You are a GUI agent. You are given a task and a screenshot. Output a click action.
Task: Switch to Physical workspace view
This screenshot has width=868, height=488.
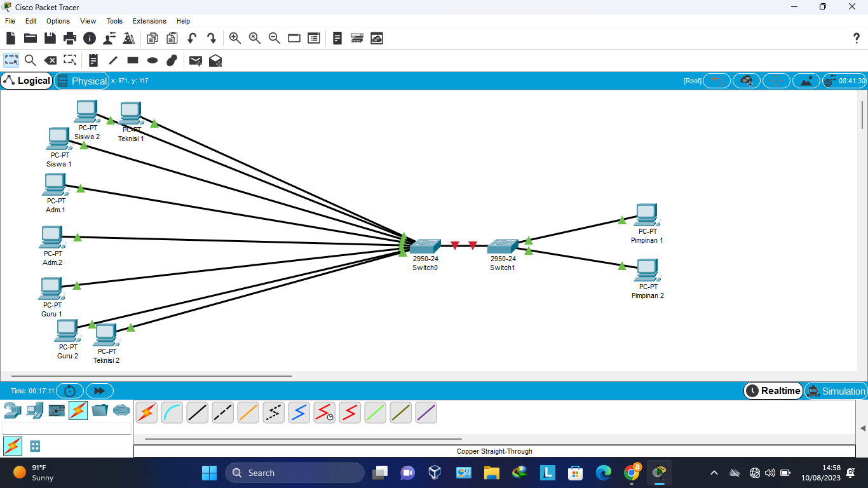pos(82,81)
